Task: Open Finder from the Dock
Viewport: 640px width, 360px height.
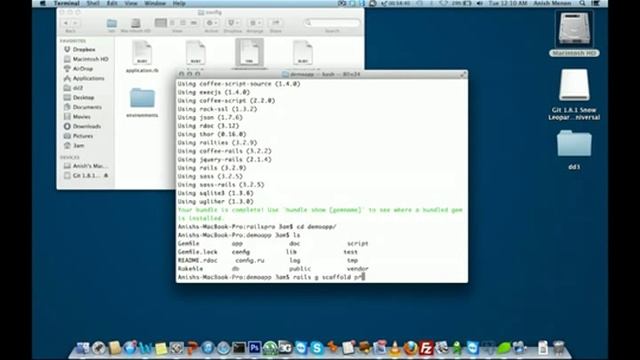Action: point(83,348)
